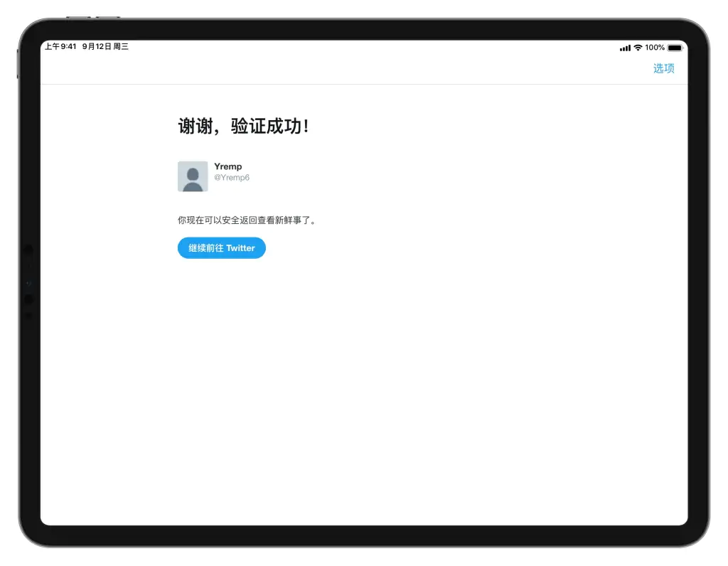Tap the battery icon in status bar
This screenshot has height=566, width=728.
click(x=675, y=48)
